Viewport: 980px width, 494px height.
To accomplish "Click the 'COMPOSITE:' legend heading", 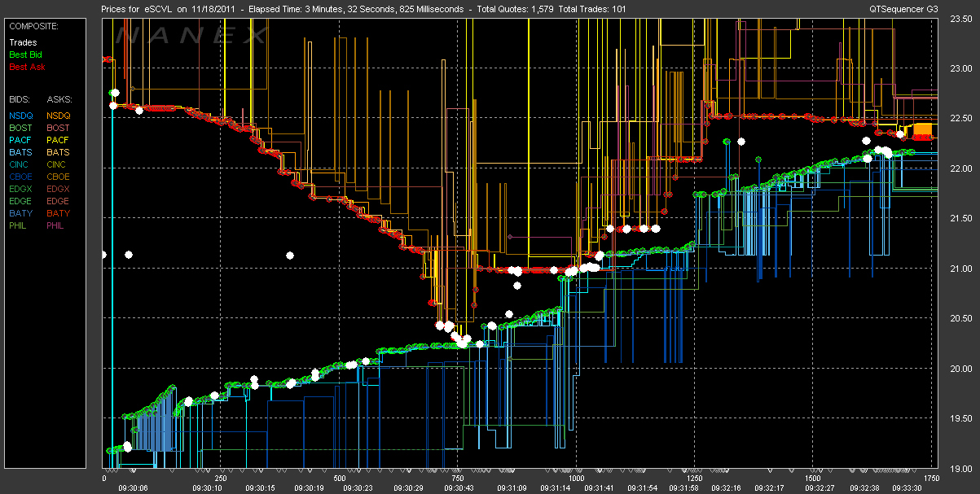I will pos(33,26).
